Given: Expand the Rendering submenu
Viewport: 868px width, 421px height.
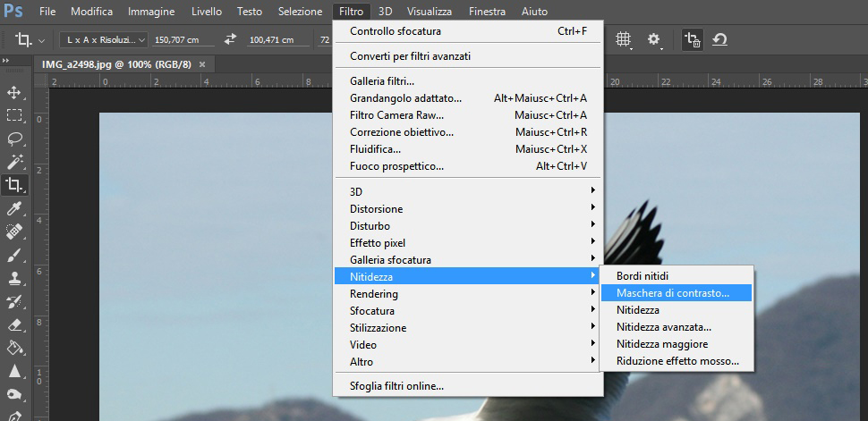Looking at the screenshot, I should point(468,294).
